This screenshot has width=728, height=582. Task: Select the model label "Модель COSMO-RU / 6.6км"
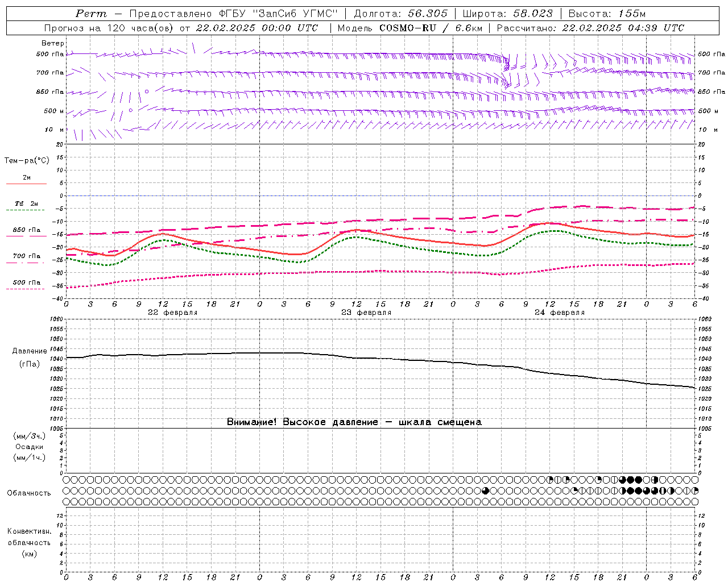coord(410,28)
